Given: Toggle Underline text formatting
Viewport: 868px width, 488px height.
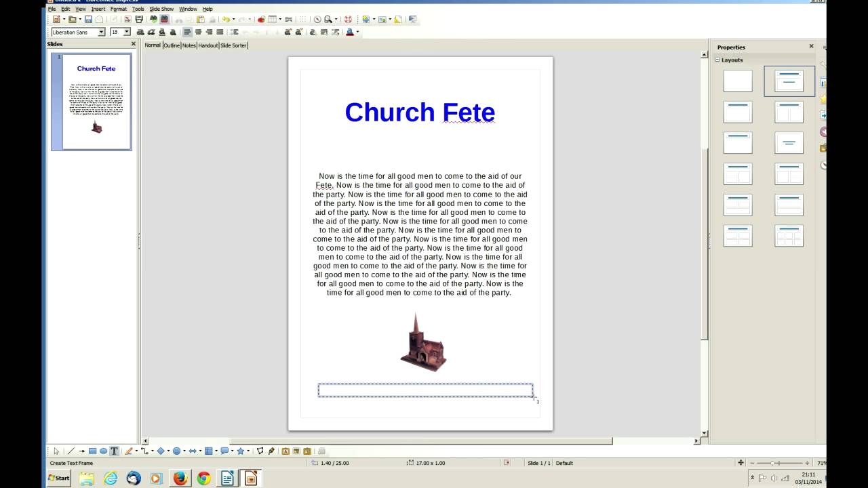Looking at the screenshot, I should click(161, 32).
